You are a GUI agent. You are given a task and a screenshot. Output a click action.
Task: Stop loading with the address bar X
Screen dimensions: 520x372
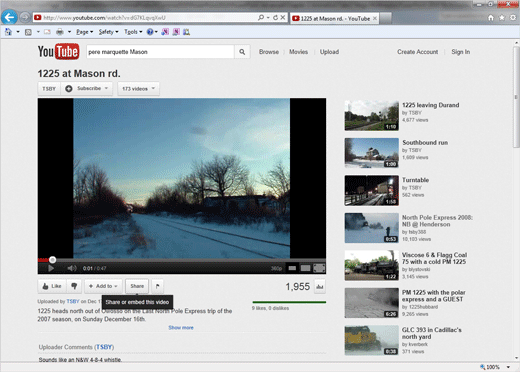coord(283,17)
